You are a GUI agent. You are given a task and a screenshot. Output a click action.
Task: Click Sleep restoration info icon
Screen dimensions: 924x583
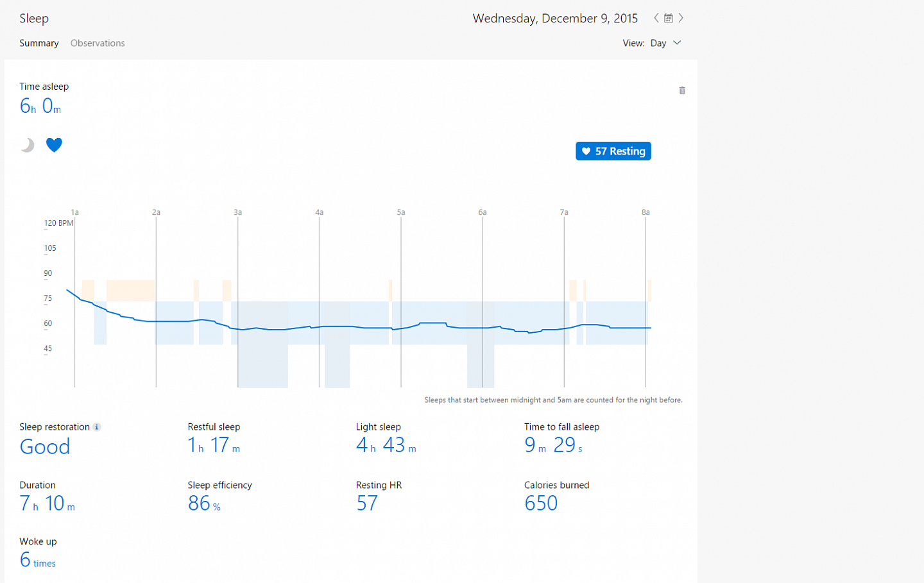tap(97, 427)
